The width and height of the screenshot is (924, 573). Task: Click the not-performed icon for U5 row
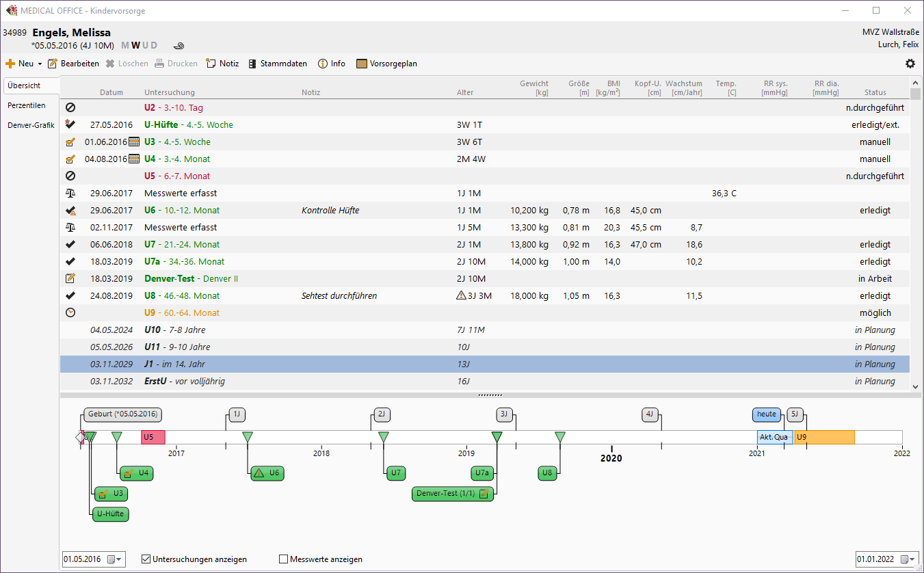(70, 176)
